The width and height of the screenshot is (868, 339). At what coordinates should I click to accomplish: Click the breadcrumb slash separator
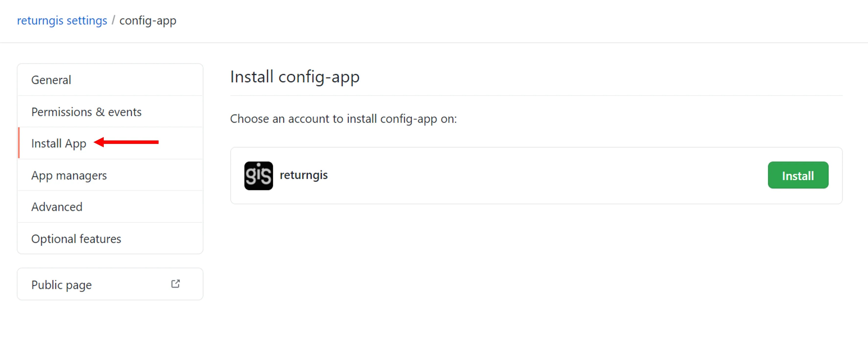pos(113,20)
